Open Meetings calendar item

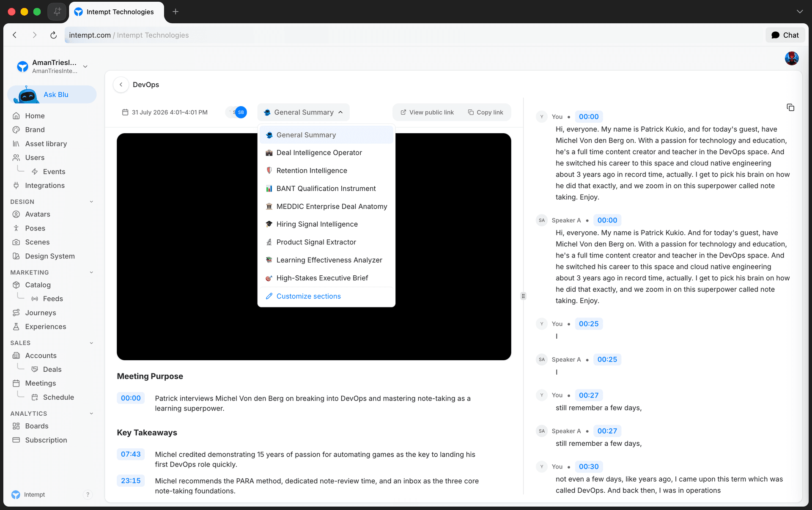point(40,384)
